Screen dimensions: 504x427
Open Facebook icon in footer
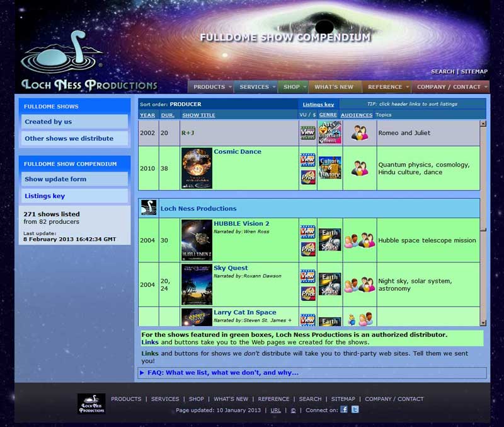click(343, 409)
